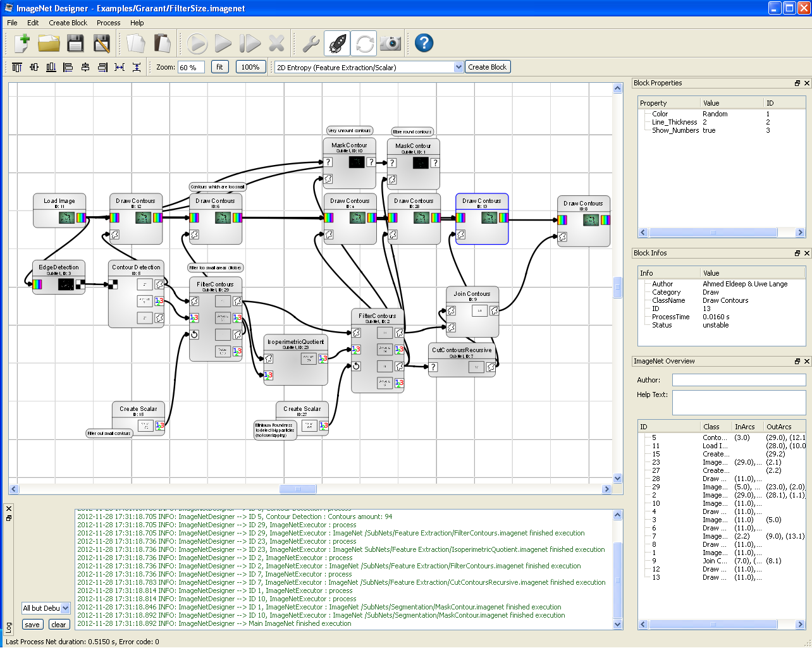Toggle the rocket fast-mode button

tap(337, 43)
